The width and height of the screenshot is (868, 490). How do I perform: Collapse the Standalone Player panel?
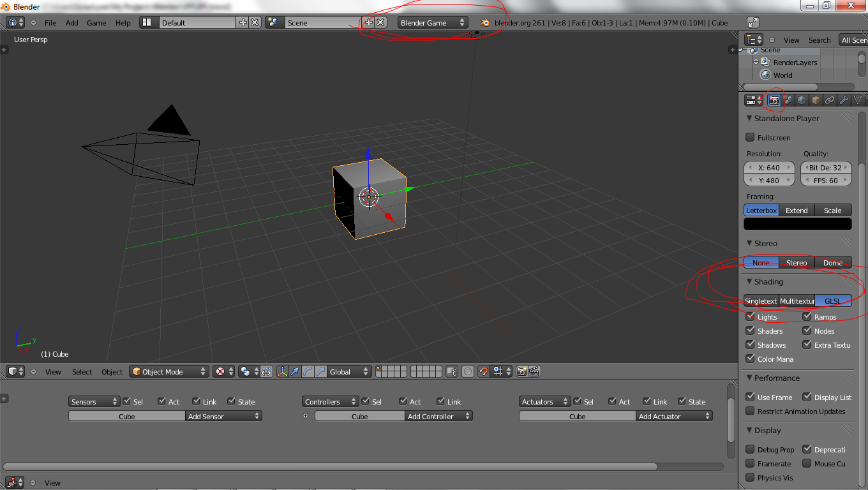749,119
